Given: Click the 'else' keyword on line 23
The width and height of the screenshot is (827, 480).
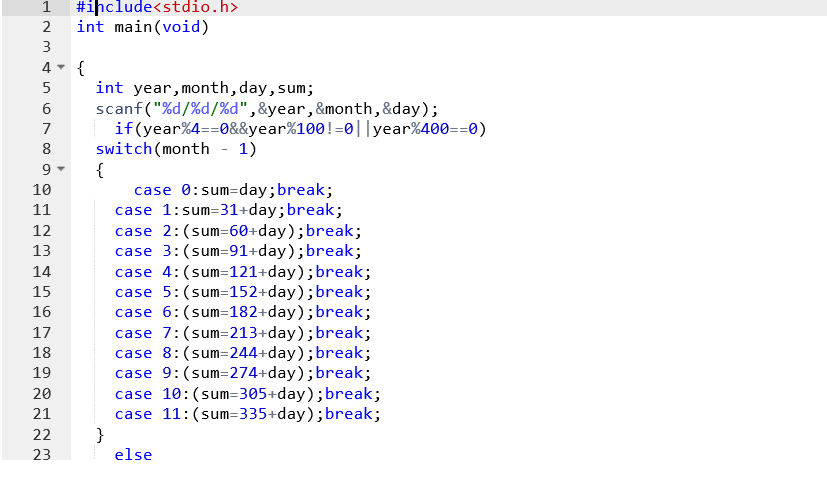Looking at the screenshot, I should pos(133,455).
